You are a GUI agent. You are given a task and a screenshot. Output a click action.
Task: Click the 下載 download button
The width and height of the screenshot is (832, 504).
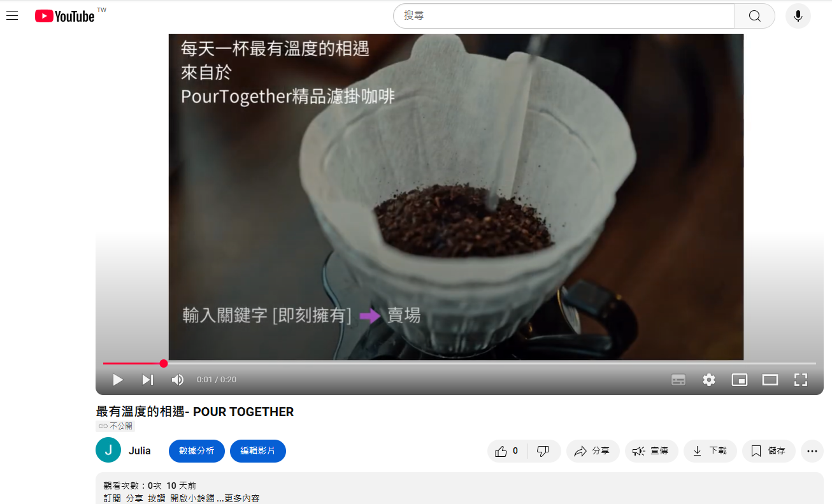710,451
